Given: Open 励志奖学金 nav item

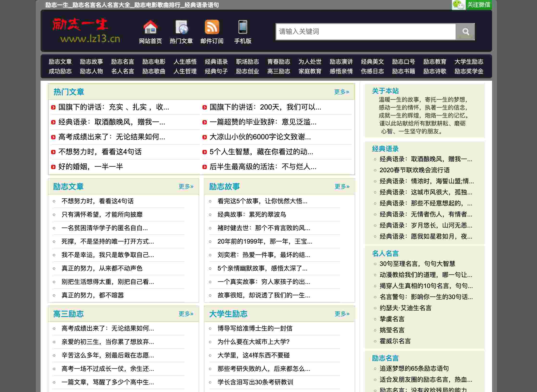Looking at the screenshot, I should (469, 71).
